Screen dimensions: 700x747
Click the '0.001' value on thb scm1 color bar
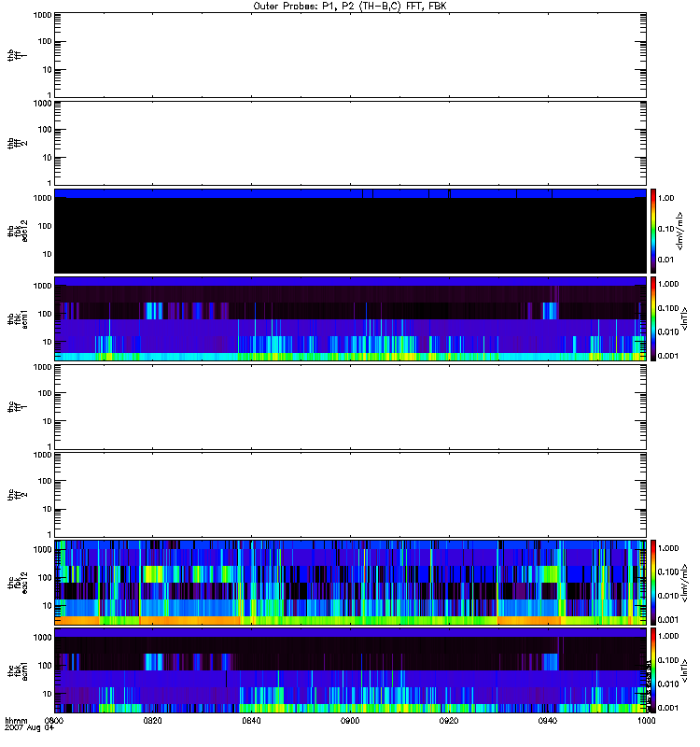(668, 356)
